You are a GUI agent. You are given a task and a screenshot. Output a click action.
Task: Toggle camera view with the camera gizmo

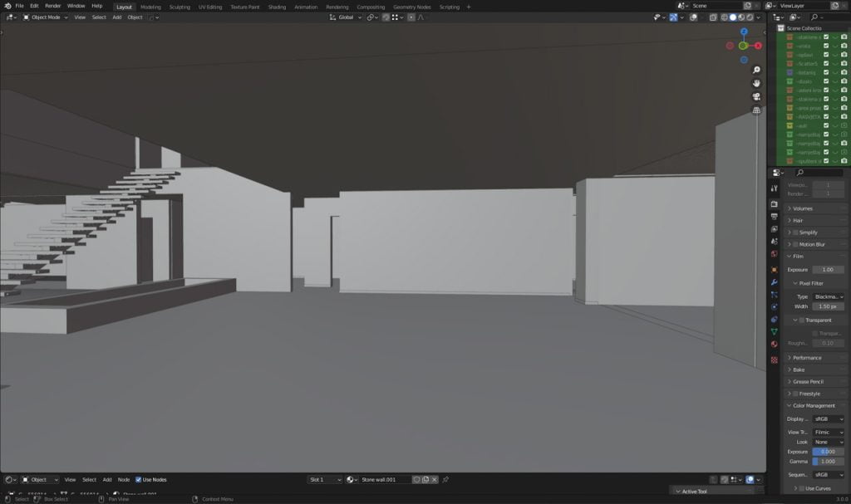point(756,96)
